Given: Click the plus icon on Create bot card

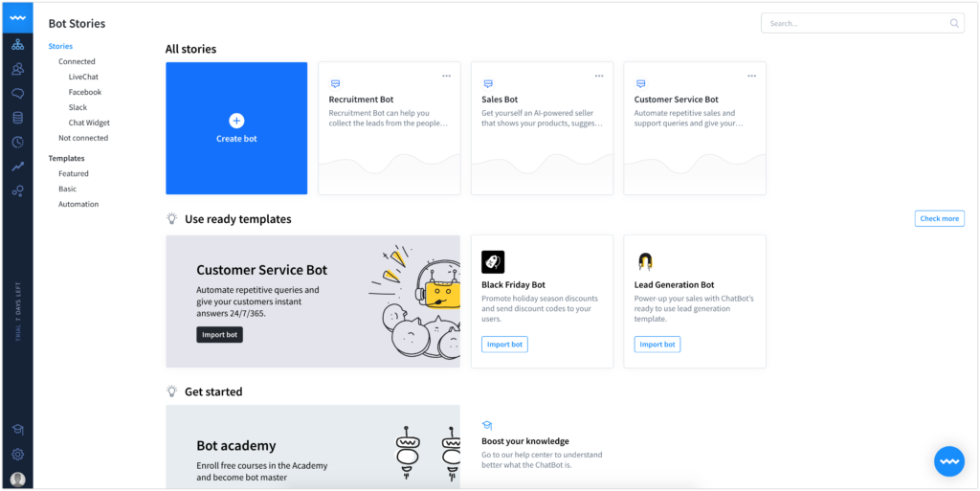Looking at the screenshot, I should pos(236,121).
